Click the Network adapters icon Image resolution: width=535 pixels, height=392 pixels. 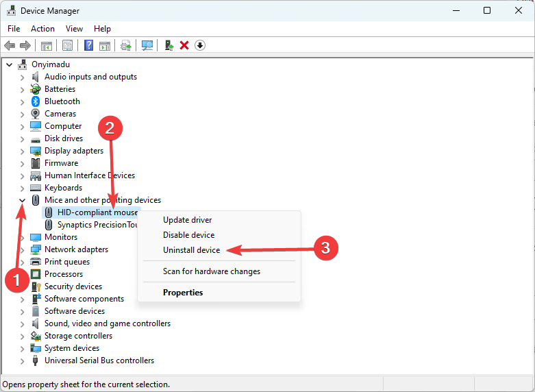coord(36,249)
